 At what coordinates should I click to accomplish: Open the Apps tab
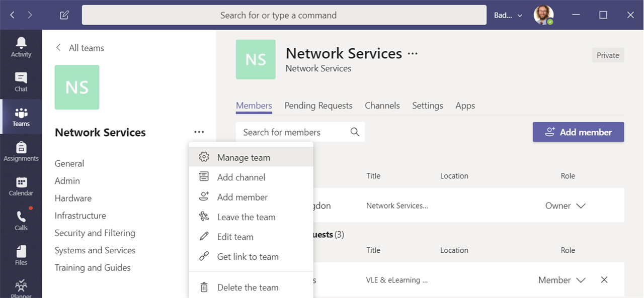[x=465, y=106]
